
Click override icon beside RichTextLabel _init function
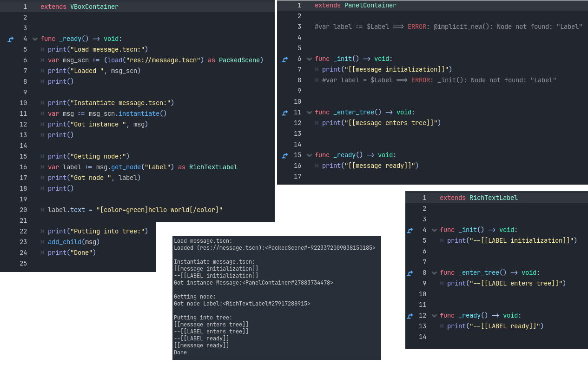coord(410,230)
